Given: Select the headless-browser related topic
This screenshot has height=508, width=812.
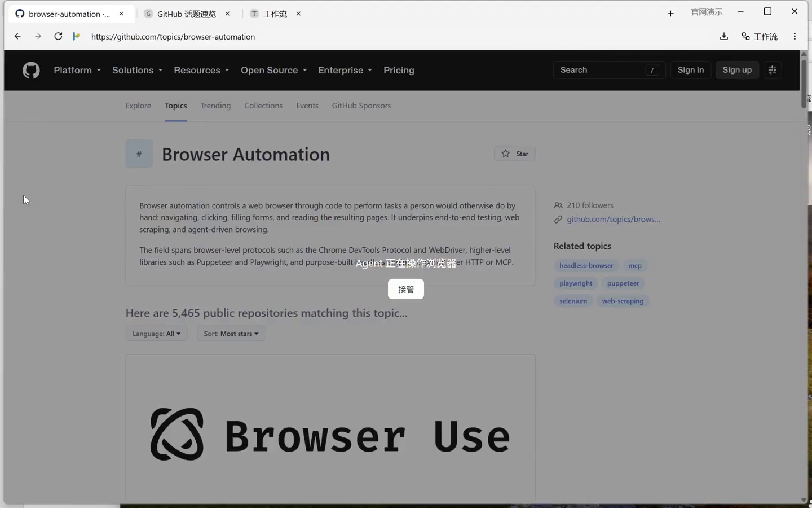Looking at the screenshot, I should (x=586, y=265).
